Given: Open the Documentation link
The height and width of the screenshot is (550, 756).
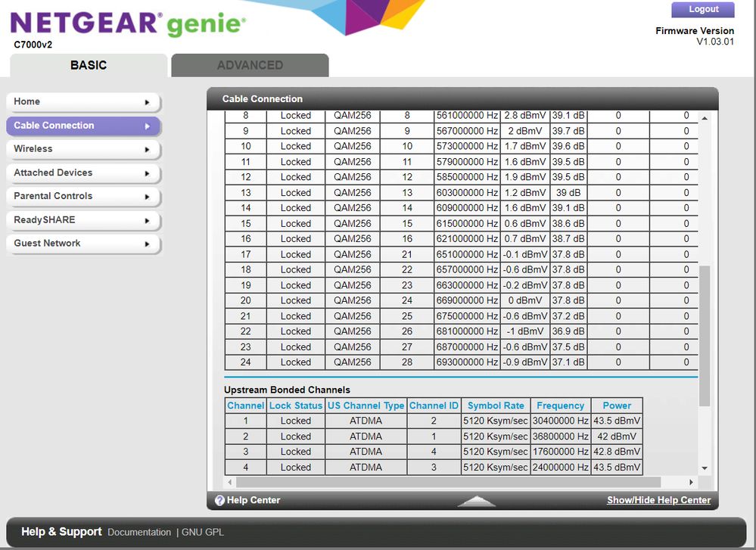Looking at the screenshot, I should pyautogui.click(x=139, y=532).
